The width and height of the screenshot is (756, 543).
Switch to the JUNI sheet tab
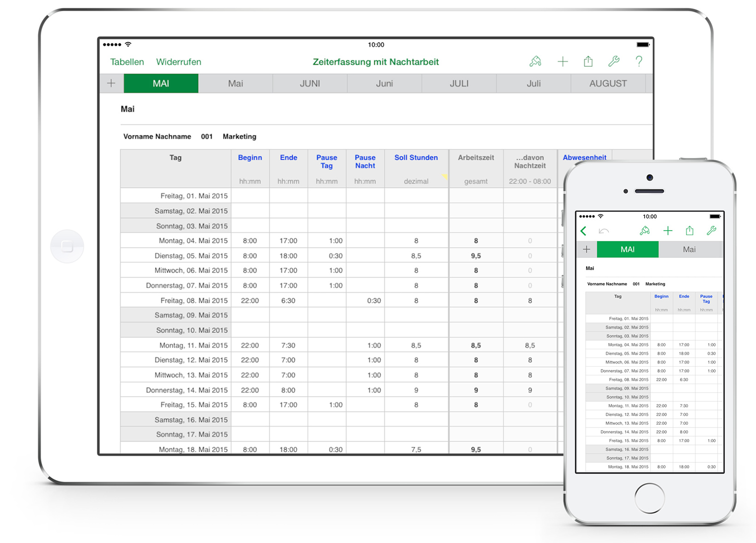tap(310, 84)
